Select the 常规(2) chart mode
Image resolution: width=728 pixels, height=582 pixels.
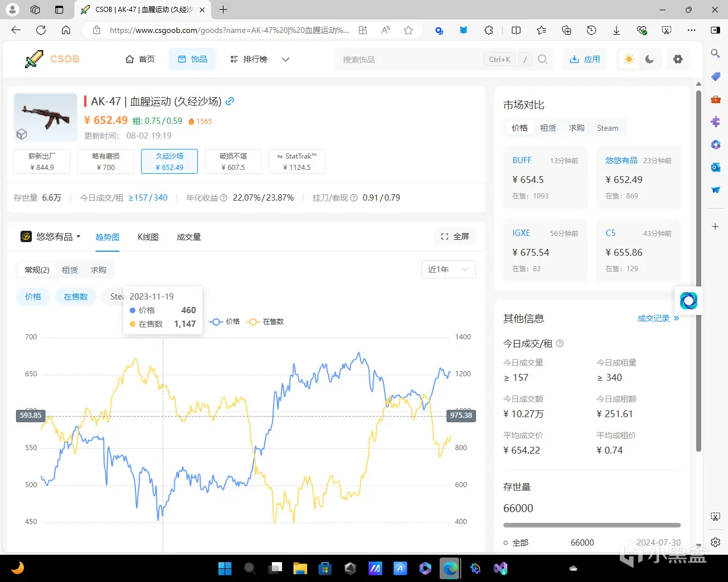[x=37, y=270]
